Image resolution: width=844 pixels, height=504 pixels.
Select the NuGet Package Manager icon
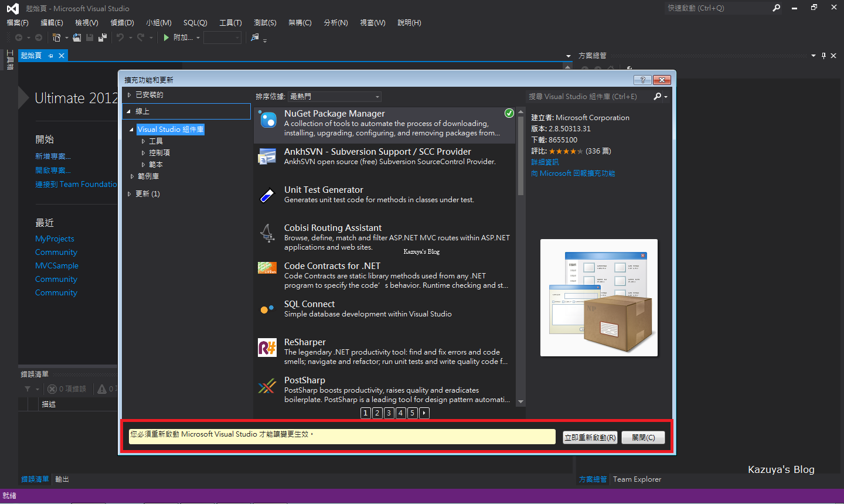(x=267, y=120)
